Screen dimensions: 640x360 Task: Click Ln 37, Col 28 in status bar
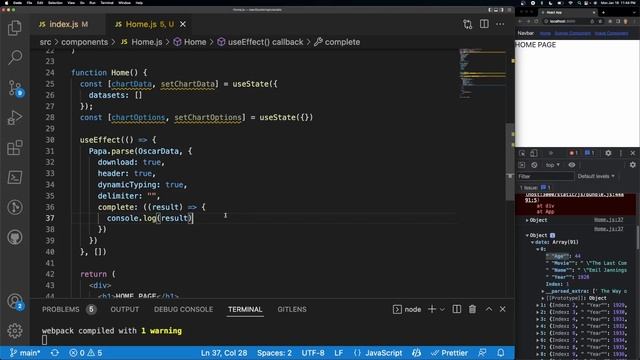tap(224, 353)
